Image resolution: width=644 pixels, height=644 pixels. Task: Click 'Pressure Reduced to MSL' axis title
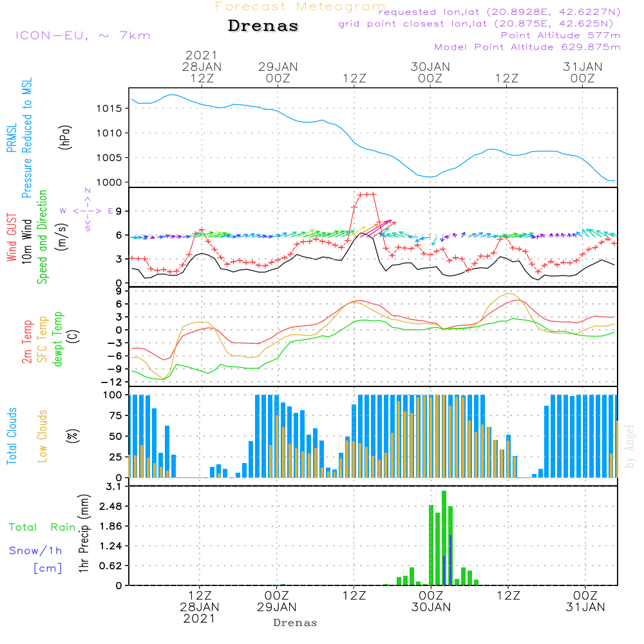pos(26,138)
